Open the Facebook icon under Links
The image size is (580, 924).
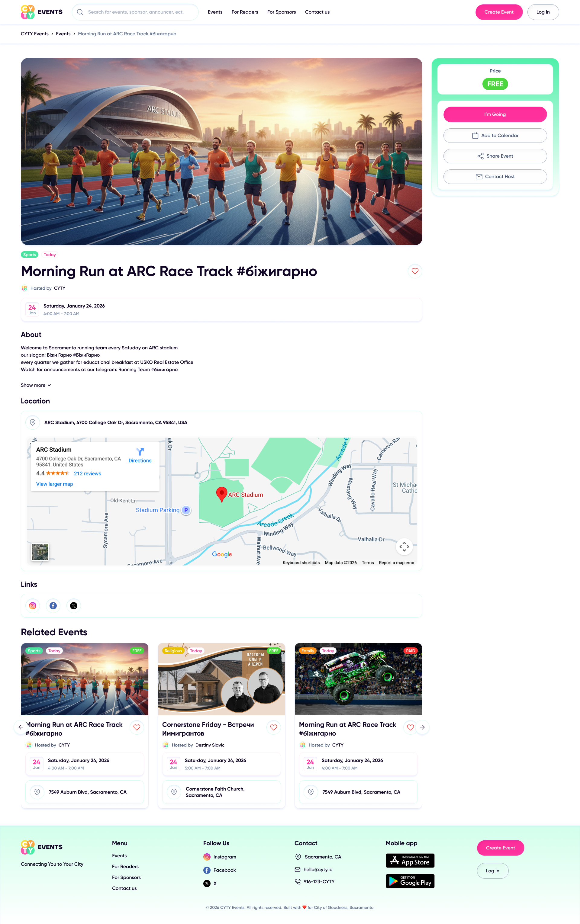pos(53,605)
